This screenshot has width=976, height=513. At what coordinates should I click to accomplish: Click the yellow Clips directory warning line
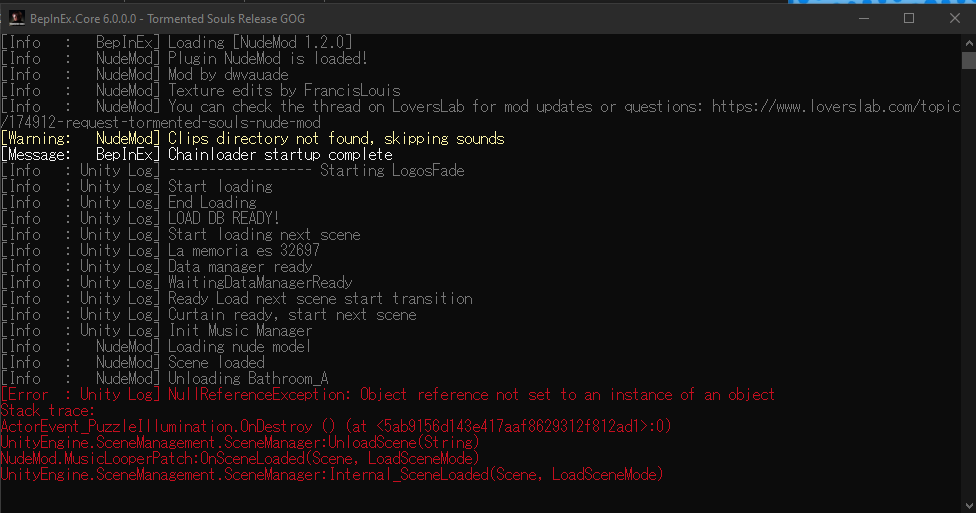252,139
